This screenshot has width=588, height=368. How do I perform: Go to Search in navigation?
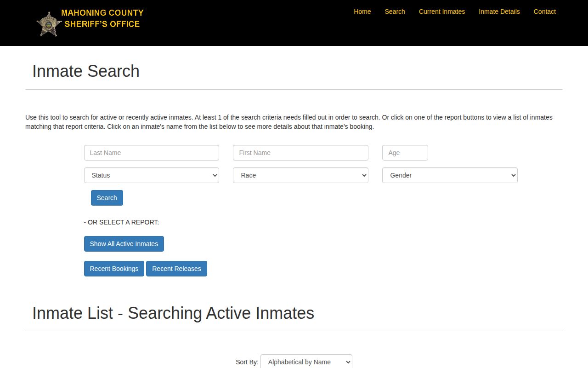[395, 11]
